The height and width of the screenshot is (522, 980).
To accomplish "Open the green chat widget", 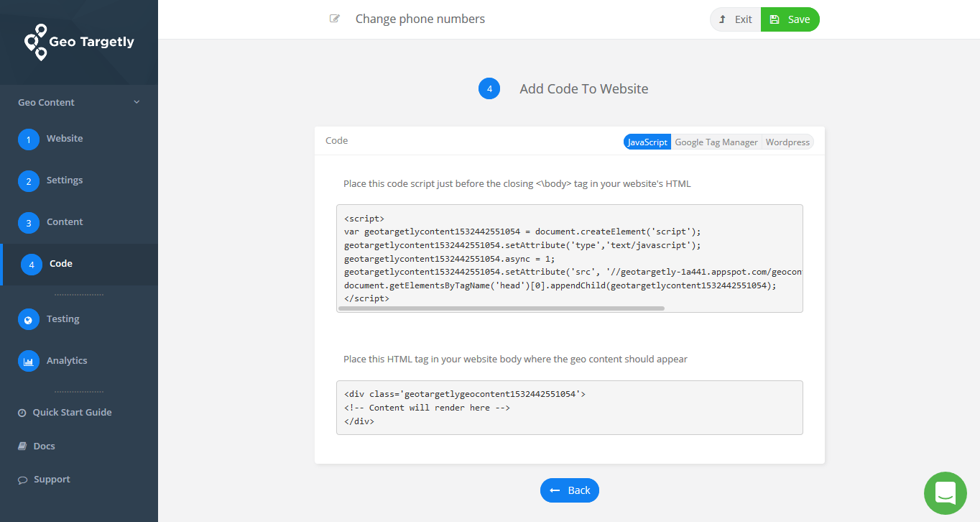I will [x=945, y=493].
